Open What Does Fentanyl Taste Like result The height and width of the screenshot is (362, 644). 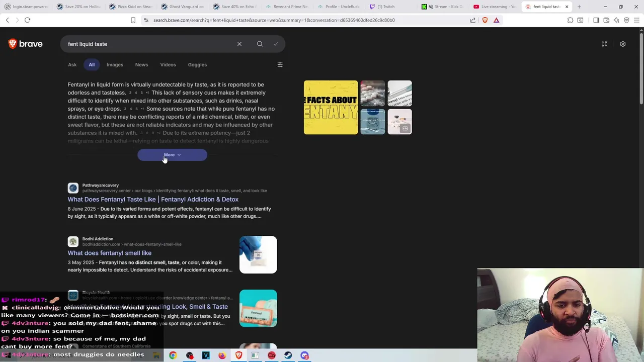coord(153,199)
